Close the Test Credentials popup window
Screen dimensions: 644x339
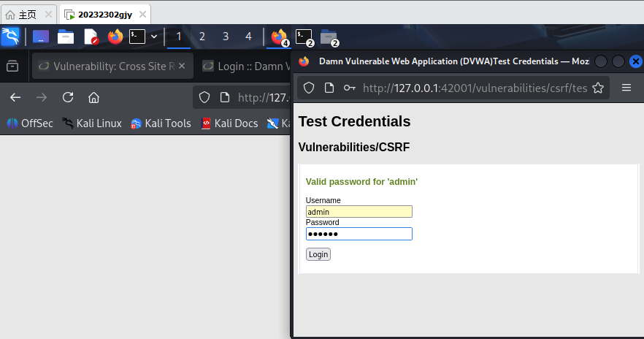pos(636,61)
